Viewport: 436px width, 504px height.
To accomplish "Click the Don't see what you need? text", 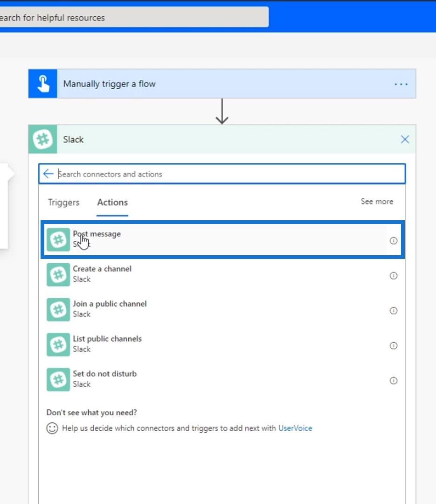I will [x=92, y=413].
